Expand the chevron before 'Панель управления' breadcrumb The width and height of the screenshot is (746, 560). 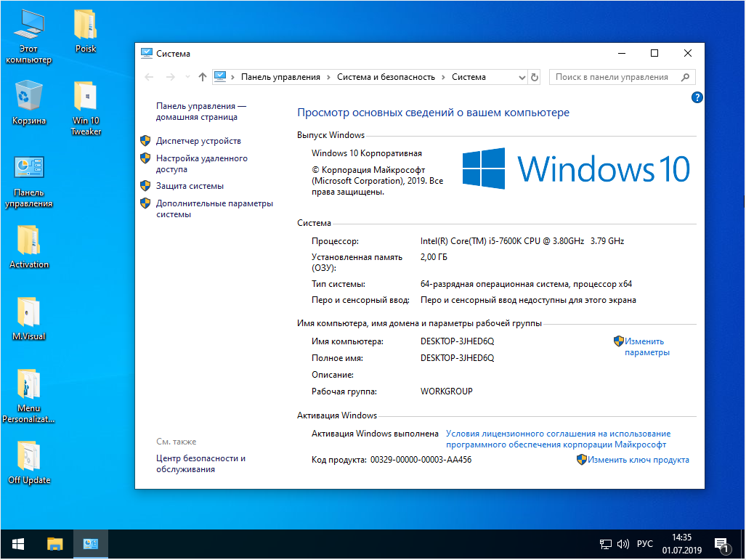click(232, 77)
